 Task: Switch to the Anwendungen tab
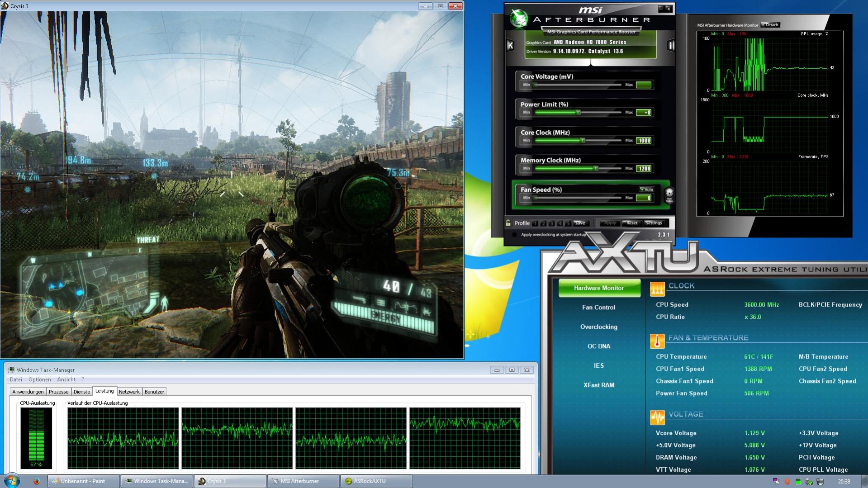point(28,392)
